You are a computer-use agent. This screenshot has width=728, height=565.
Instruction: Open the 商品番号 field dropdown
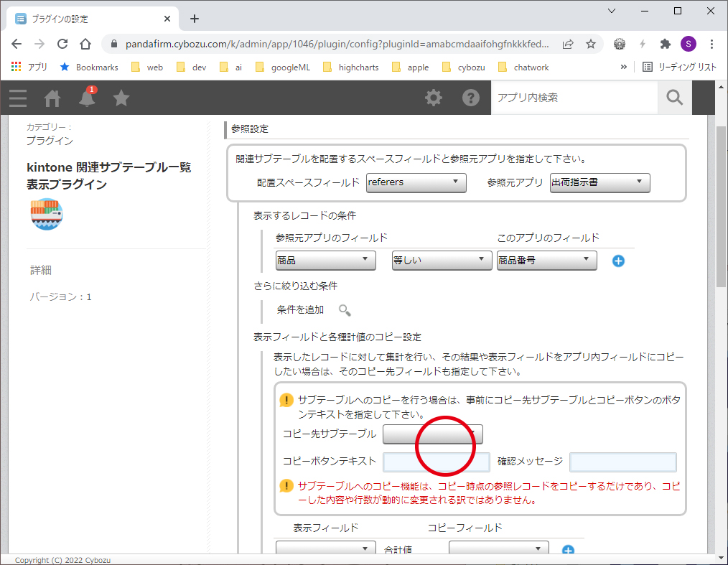click(547, 261)
